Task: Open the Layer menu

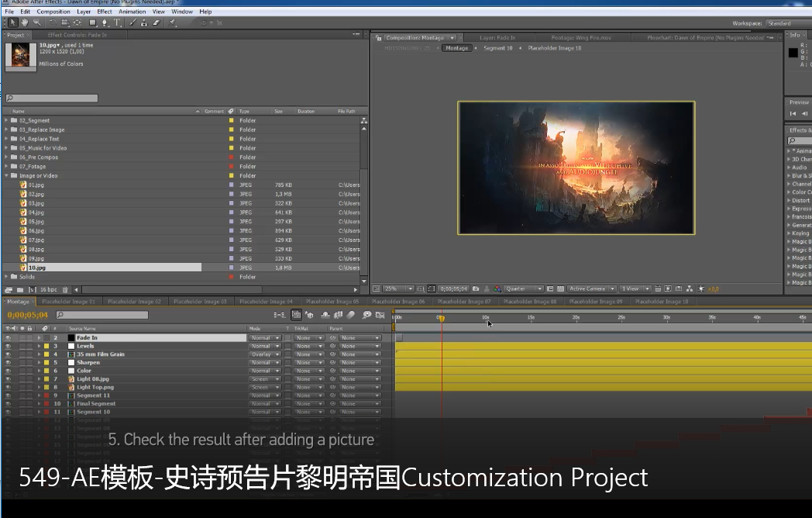Action: (x=84, y=12)
